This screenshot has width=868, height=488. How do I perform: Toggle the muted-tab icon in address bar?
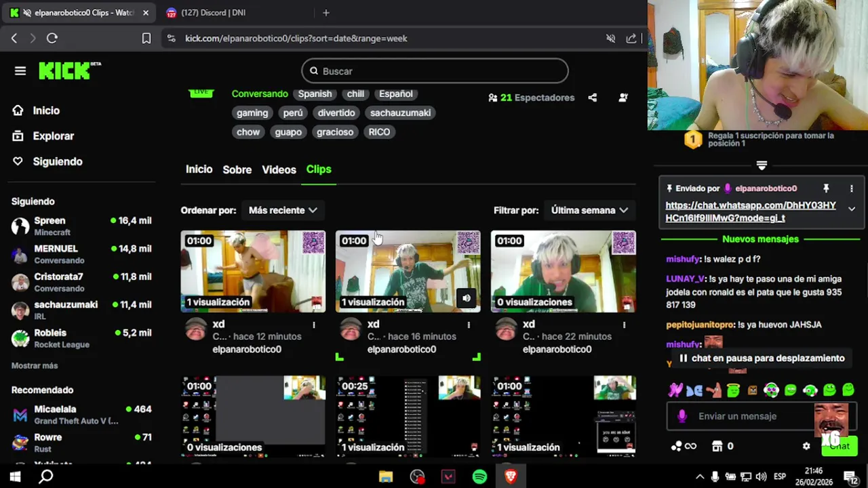610,39
